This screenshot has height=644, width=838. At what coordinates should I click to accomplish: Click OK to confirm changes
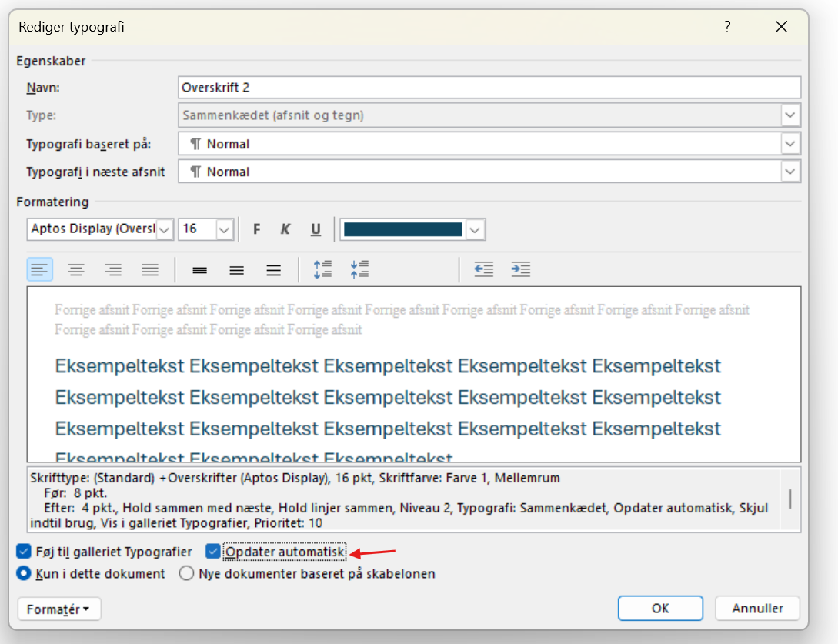pyautogui.click(x=660, y=608)
